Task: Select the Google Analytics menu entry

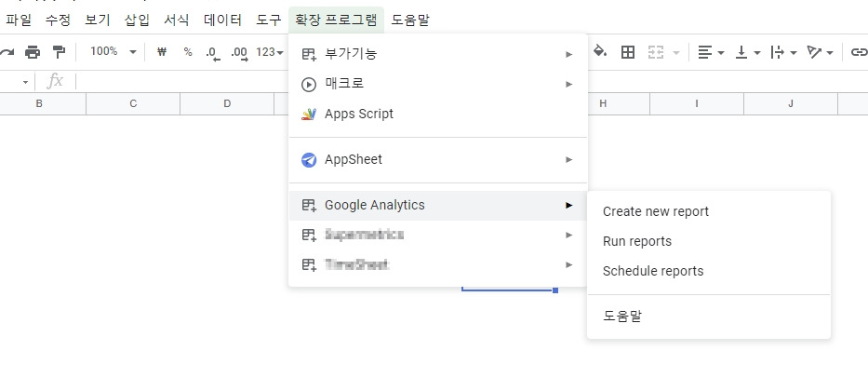Action: tap(437, 206)
